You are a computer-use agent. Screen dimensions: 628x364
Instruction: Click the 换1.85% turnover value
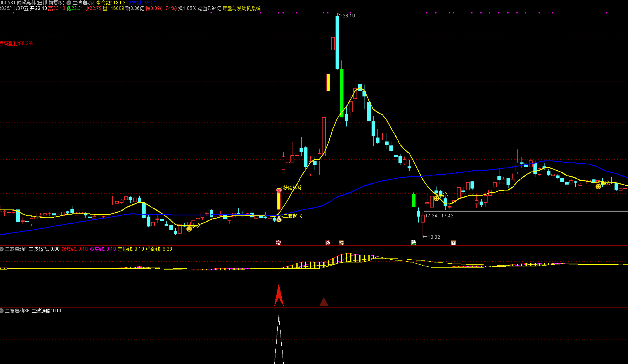tap(187, 8)
